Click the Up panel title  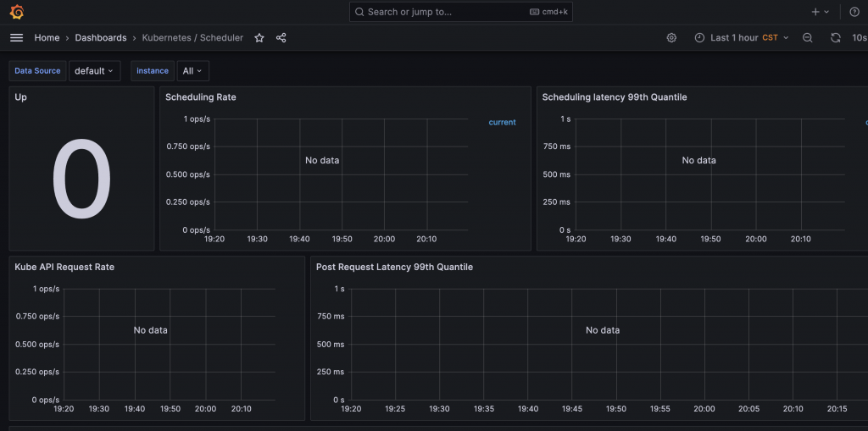(x=20, y=97)
